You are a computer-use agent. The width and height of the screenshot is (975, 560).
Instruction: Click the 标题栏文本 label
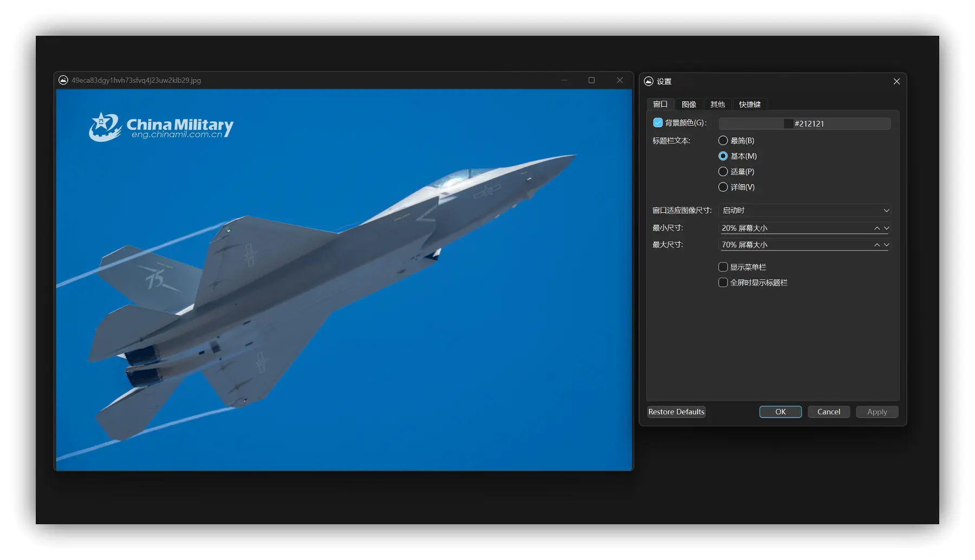pyautogui.click(x=671, y=141)
